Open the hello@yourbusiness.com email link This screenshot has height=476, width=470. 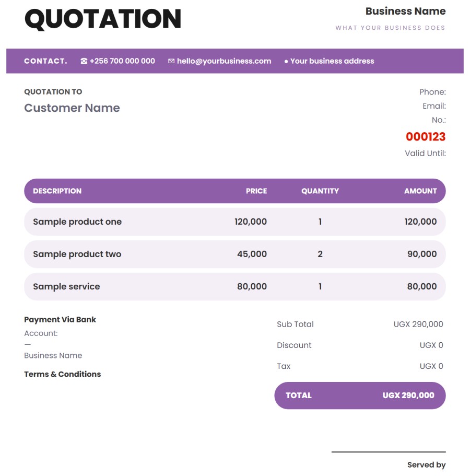click(224, 61)
